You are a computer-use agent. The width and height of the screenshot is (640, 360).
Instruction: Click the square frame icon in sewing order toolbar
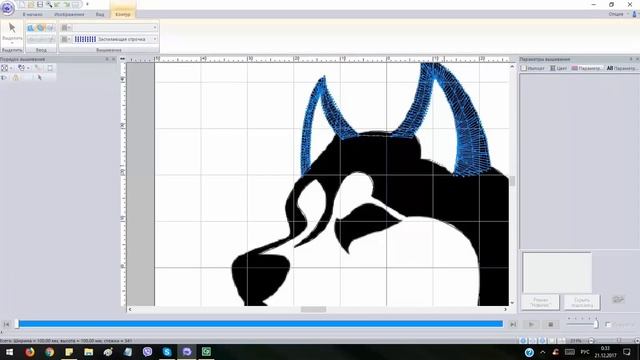50,68
